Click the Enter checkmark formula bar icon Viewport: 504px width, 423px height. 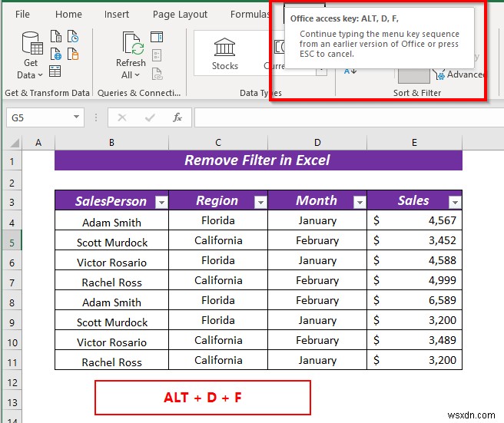point(150,118)
